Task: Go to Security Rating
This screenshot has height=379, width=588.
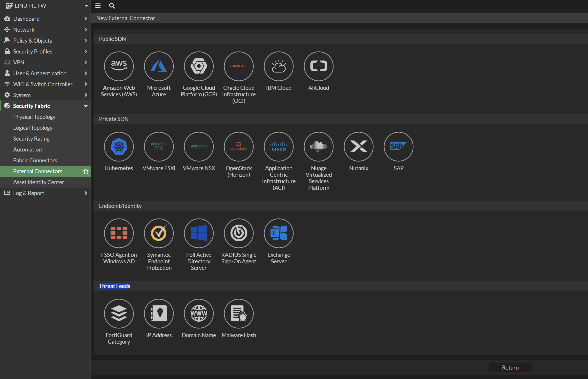Action: click(x=45, y=139)
